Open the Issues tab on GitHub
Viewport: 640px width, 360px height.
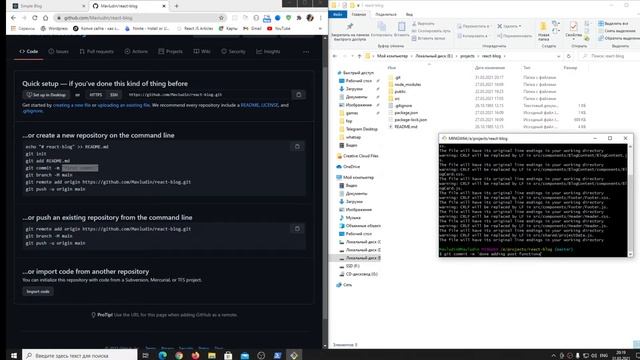tap(58, 51)
